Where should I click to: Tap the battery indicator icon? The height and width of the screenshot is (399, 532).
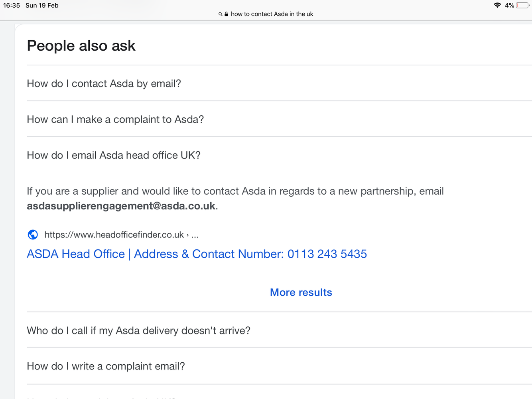tap(523, 5)
